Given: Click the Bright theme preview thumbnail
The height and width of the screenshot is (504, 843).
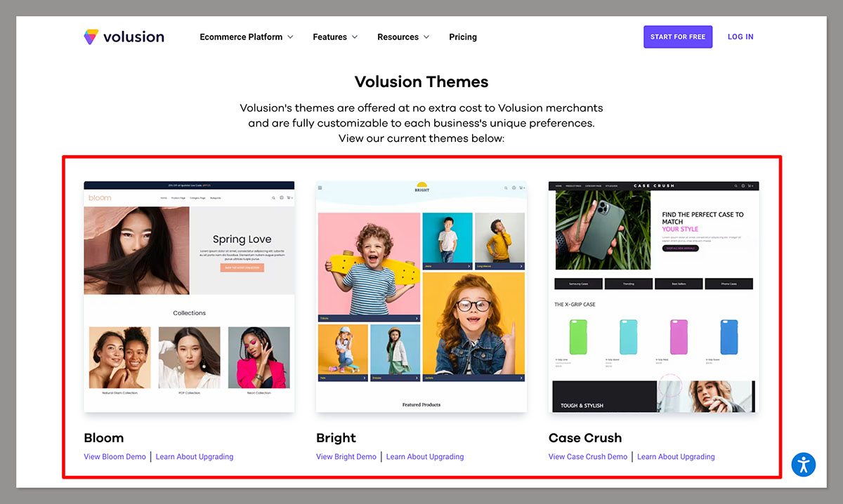Looking at the screenshot, I should (x=421, y=295).
